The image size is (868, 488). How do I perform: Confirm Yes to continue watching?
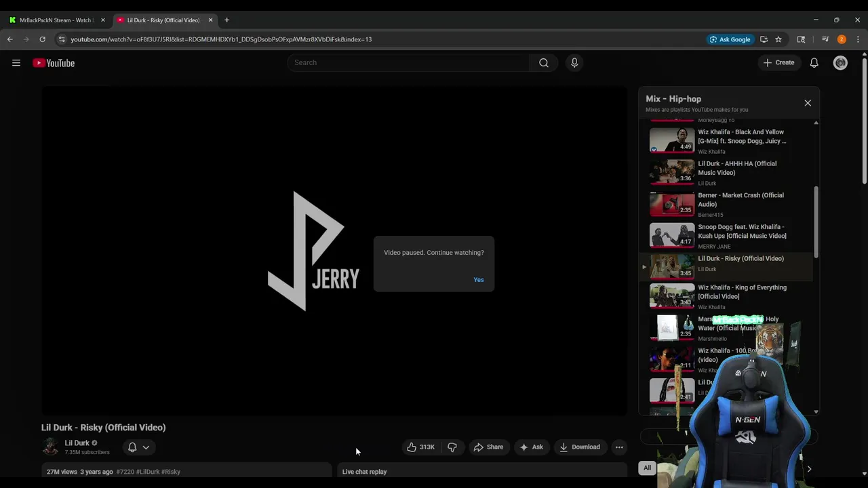click(x=479, y=280)
